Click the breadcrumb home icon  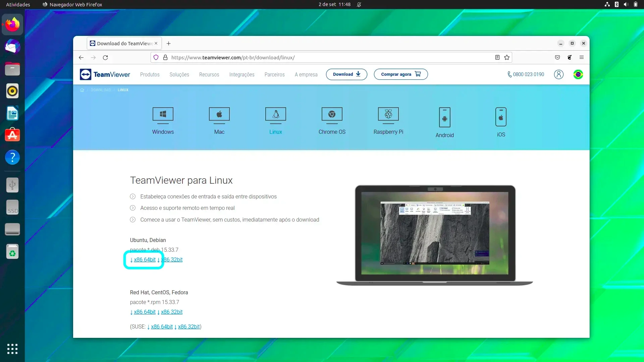(82, 90)
